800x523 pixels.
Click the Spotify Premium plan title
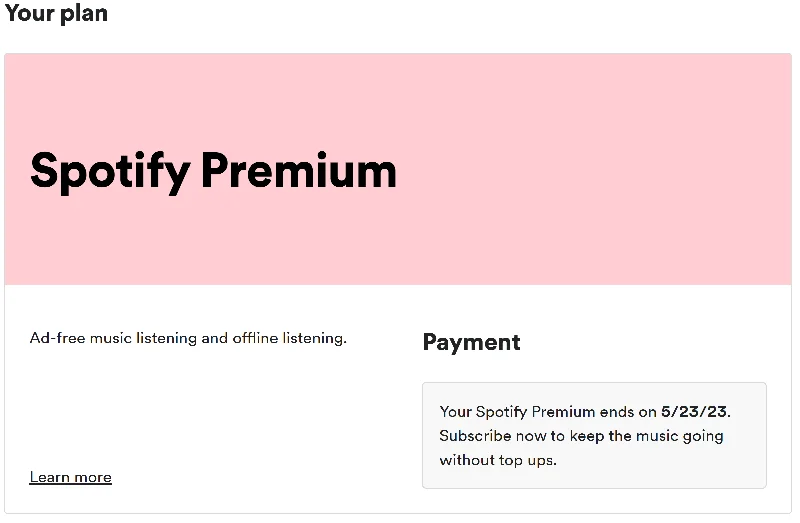click(213, 172)
